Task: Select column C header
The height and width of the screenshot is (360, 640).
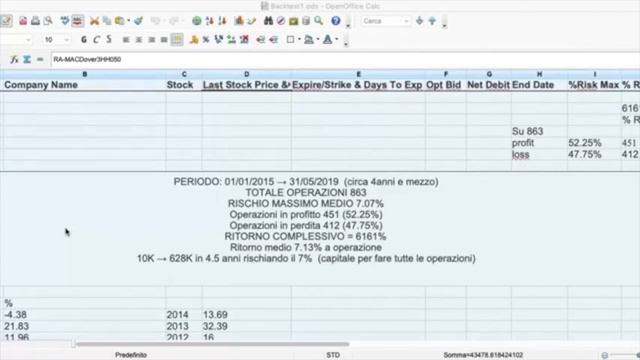Action: click(184, 74)
